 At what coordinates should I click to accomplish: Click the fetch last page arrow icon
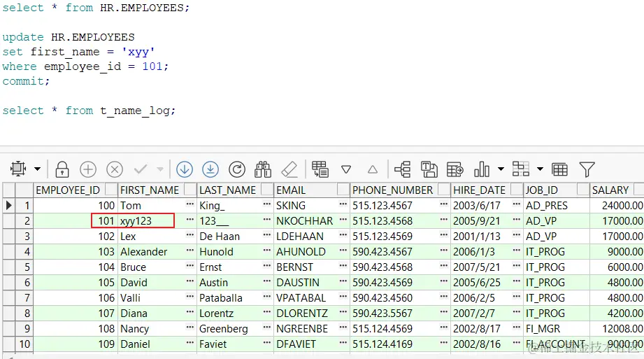point(210,169)
